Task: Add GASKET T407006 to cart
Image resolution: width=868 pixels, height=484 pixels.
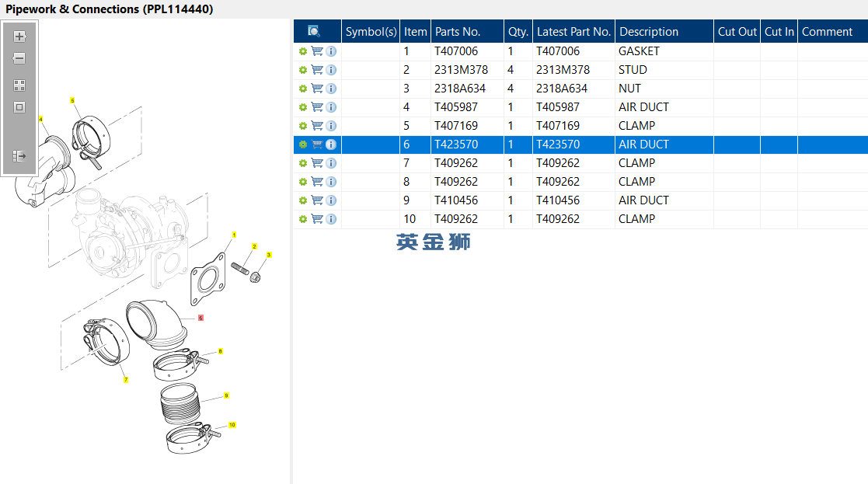Action: [x=317, y=51]
